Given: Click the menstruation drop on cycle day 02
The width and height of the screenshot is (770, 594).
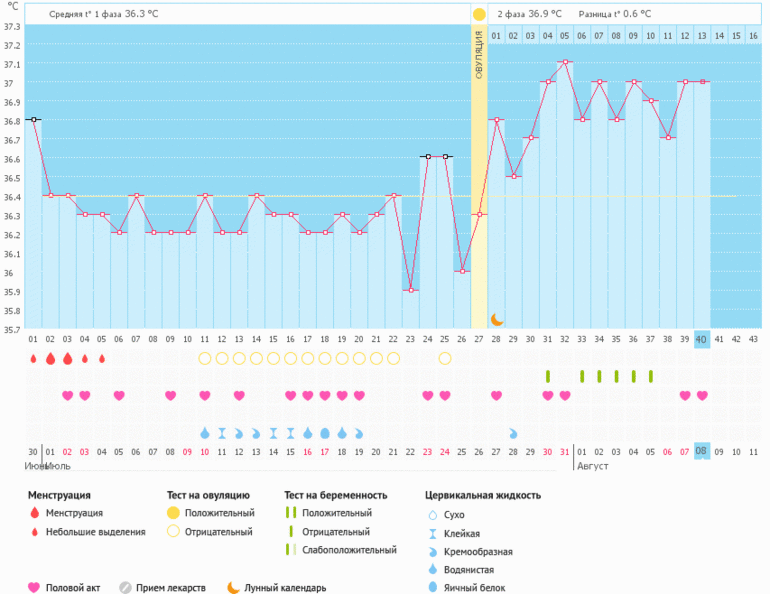Looking at the screenshot, I should coord(50,358).
